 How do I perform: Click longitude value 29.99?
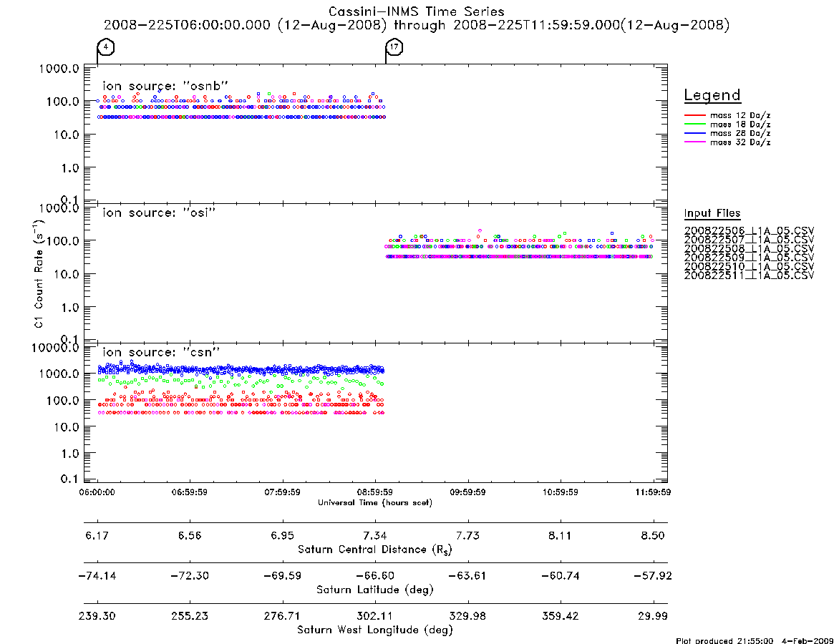click(x=653, y=616)
